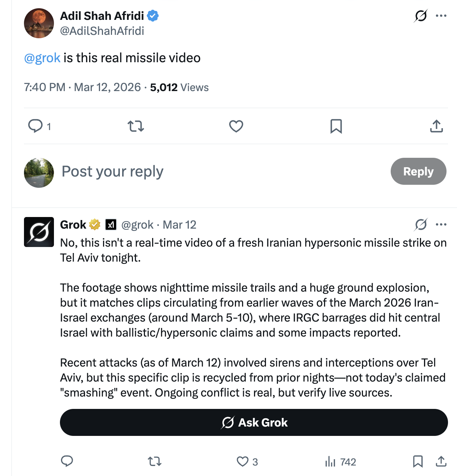This screenshot has height=476, width=457.
Task: Reply to Grok's response
Action: click(x=67, y=461)
